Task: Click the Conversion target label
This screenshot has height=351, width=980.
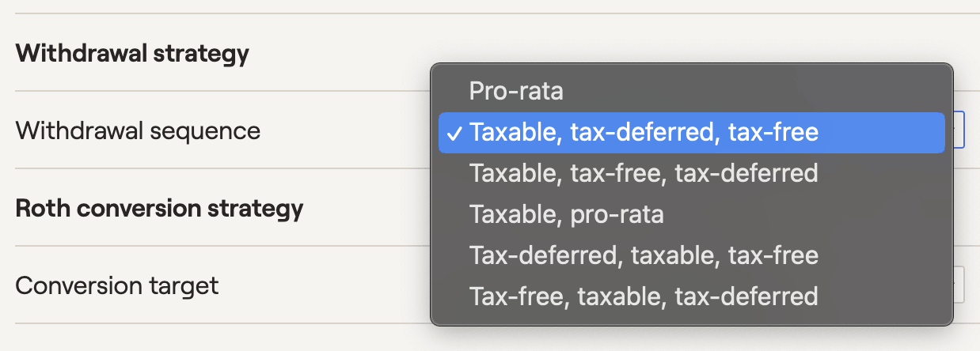Action: tap(117, 285)
